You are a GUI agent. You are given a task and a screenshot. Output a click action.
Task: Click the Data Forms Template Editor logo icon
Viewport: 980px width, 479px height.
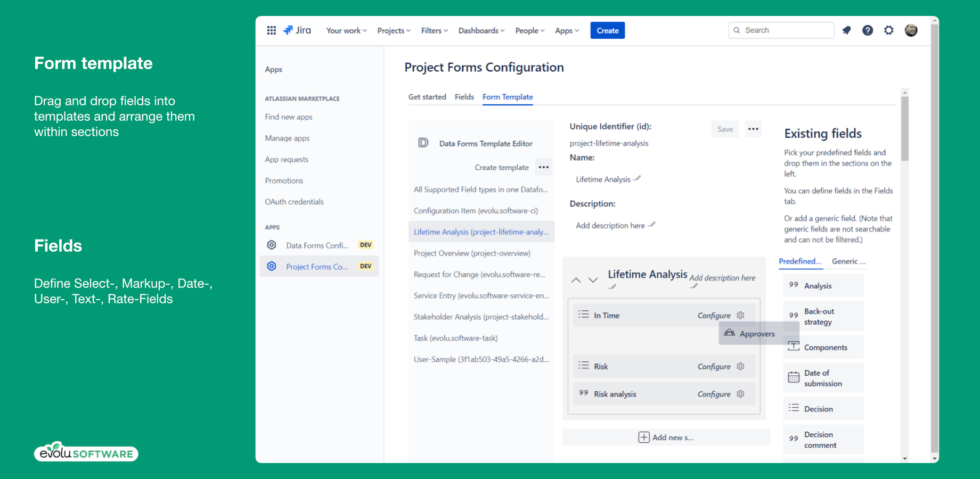click(423, 143)
